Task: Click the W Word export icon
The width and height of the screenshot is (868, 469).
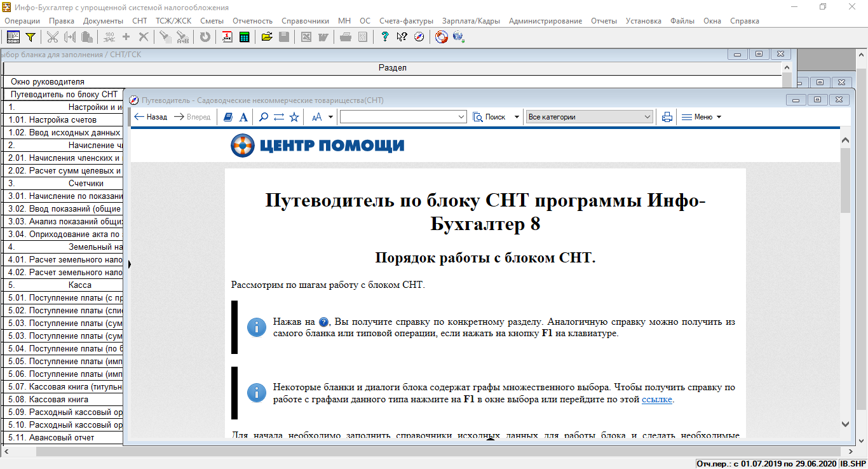Action: (x=323, y=37)
